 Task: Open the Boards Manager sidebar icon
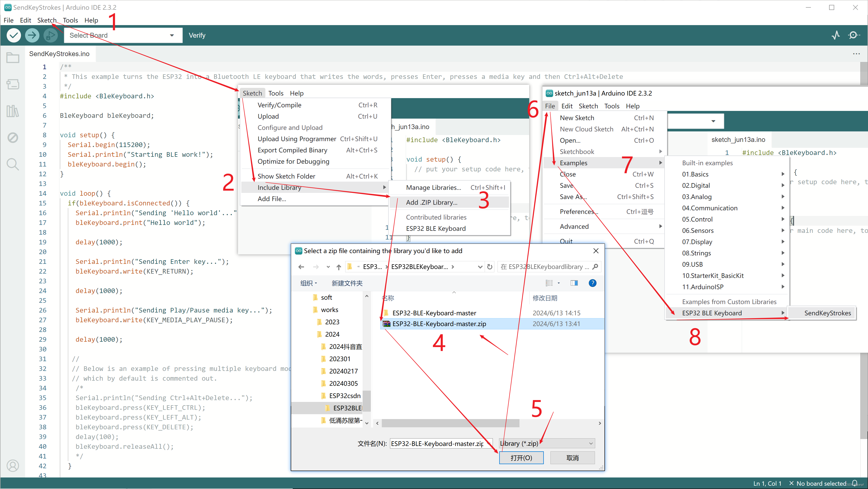[13, 84]
